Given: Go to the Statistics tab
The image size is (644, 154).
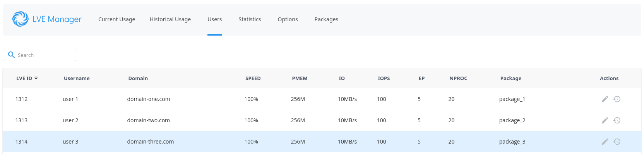Looking at the screenshot, I should (250, 19).
